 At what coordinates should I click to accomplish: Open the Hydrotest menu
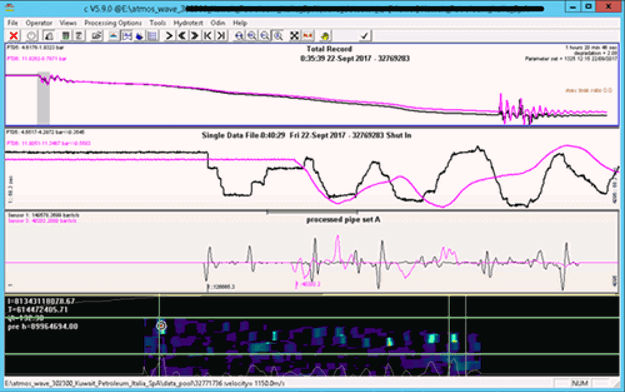pyautogui.click(x=188, y=23)
